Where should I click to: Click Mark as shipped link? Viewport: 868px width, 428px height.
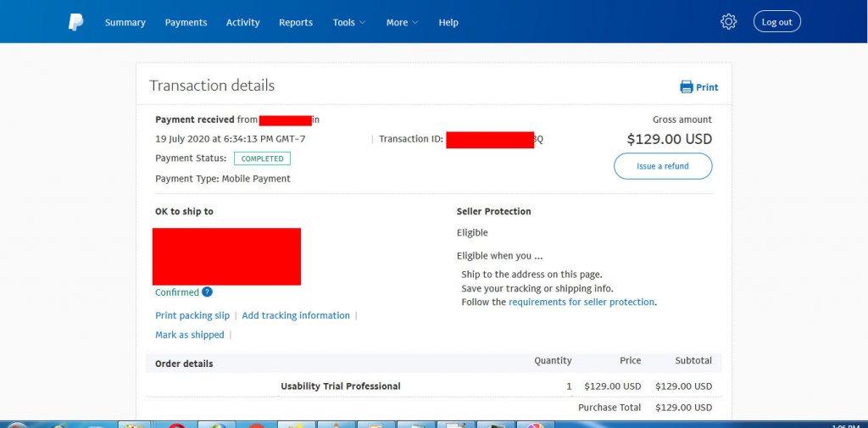pos(189,335)
